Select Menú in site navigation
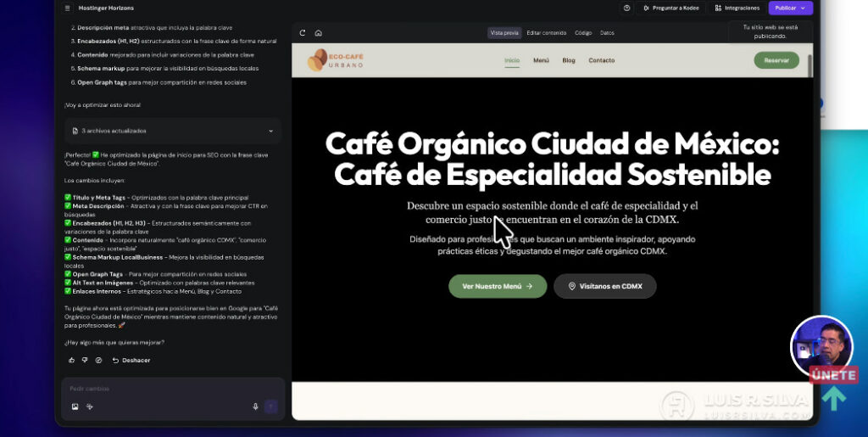 point(541,60)
